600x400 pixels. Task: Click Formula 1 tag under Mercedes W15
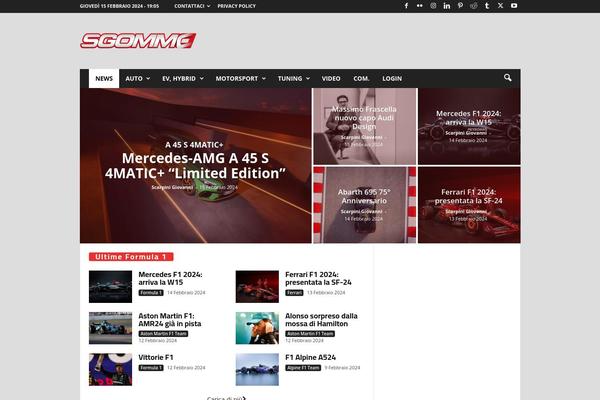[x=151, y=293]
